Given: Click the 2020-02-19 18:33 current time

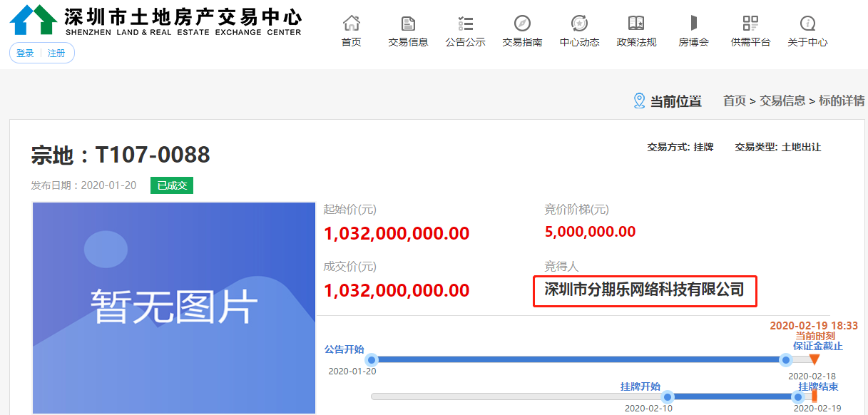Looking at the screenshot, I should pyautogui.click(x=814, y=325).
